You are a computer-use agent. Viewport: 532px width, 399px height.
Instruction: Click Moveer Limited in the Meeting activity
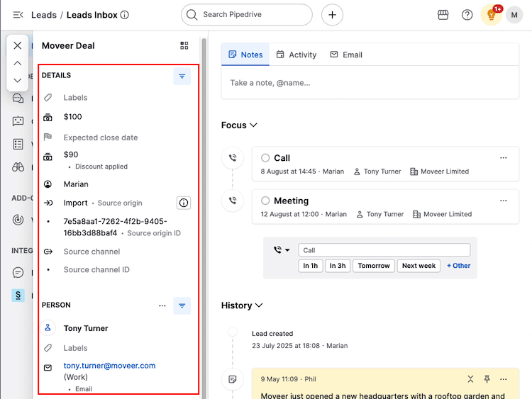click(x=448, y=214)
